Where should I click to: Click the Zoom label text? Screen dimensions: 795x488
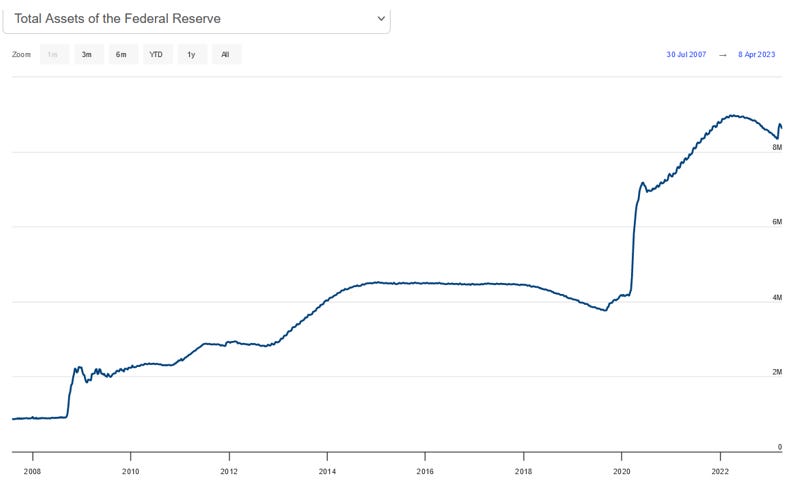point(21,54)
